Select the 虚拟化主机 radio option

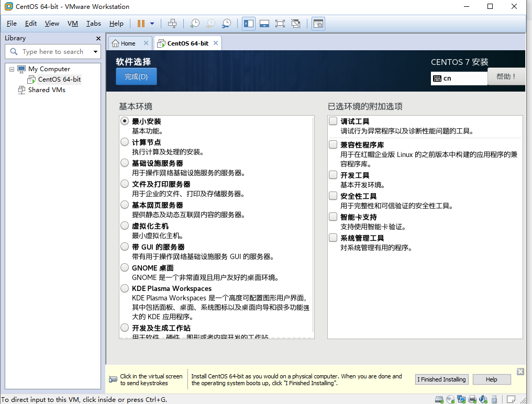pyautogui.click(x=125, y=226)
